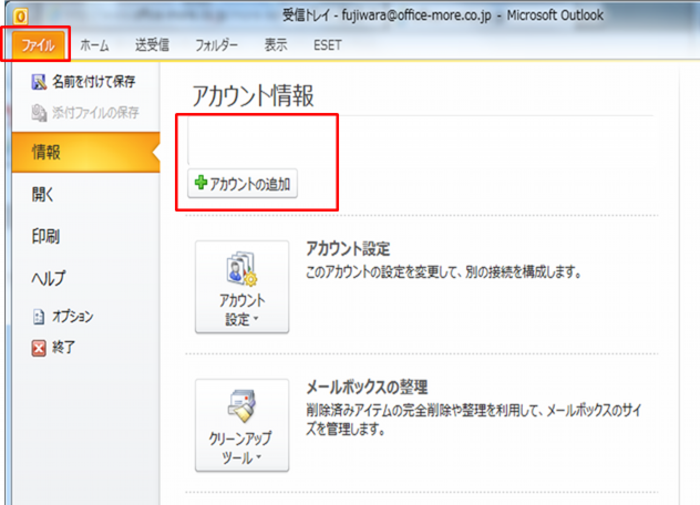The image size is (700, 505).
Task: Open the 開く menu section
Action: (43, 194)
